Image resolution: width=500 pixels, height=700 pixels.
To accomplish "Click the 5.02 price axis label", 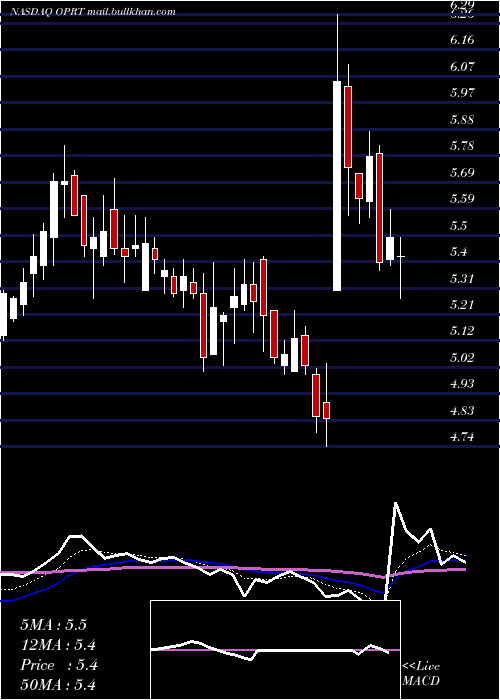I will [462, 358].
